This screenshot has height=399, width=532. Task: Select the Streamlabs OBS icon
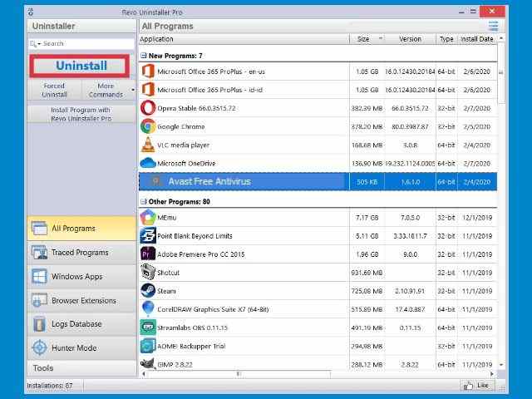click(148, 328)
